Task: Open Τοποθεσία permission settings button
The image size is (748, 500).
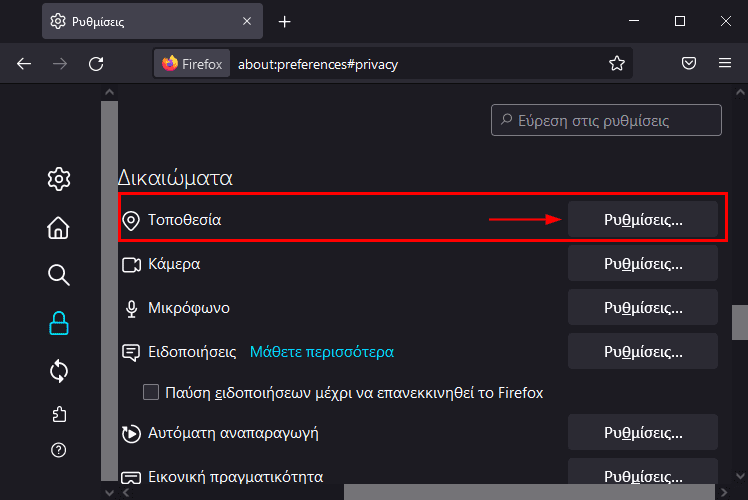Action: (x=643, y=219)
